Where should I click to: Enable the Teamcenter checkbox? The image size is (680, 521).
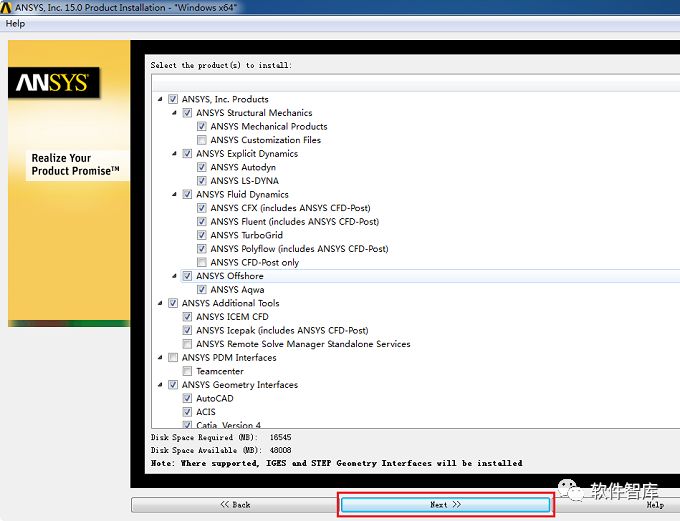187,371
